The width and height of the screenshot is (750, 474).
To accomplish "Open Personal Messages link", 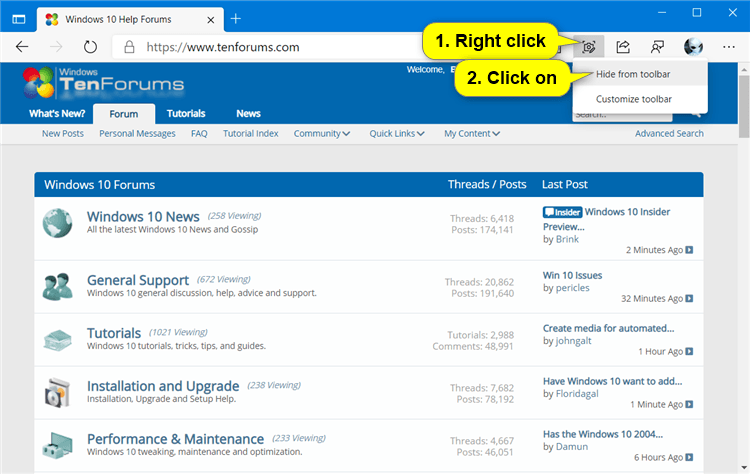I will (x=137, y=133).
